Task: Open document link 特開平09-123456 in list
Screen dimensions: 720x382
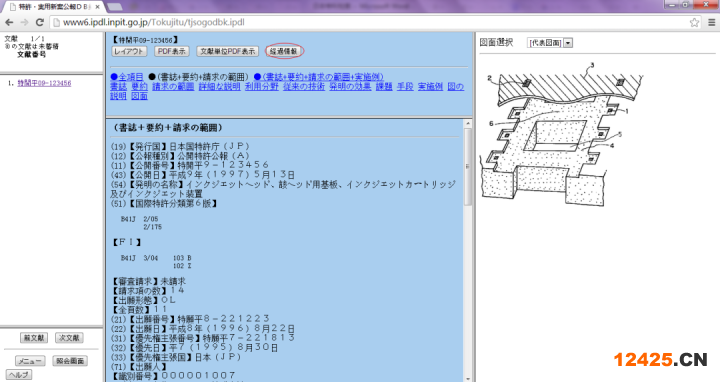Action: pyautogui.click(x=45, y=83)
